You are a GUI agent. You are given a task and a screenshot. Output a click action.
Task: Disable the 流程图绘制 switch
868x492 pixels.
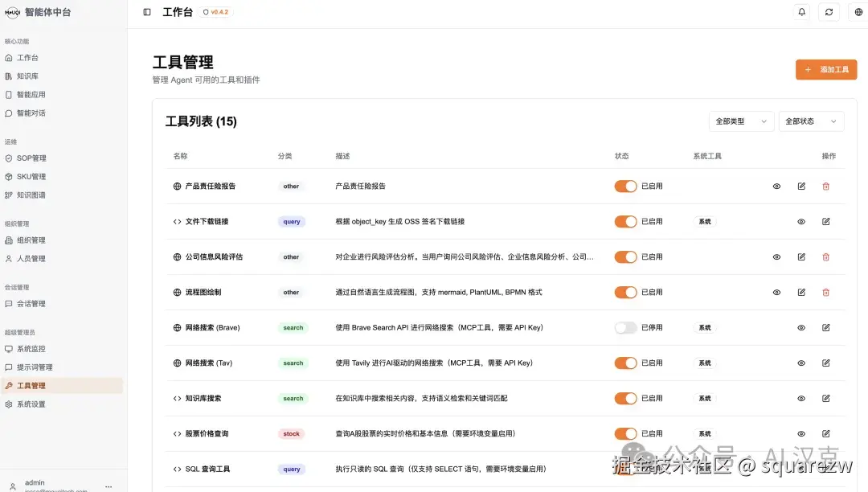pos(625,293)
